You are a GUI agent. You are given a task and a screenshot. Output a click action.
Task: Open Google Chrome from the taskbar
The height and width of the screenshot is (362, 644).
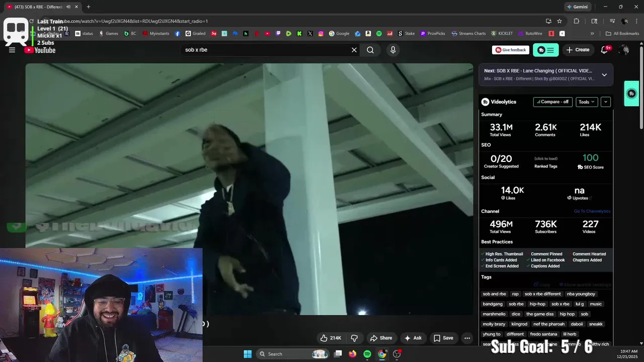(382, 354)
